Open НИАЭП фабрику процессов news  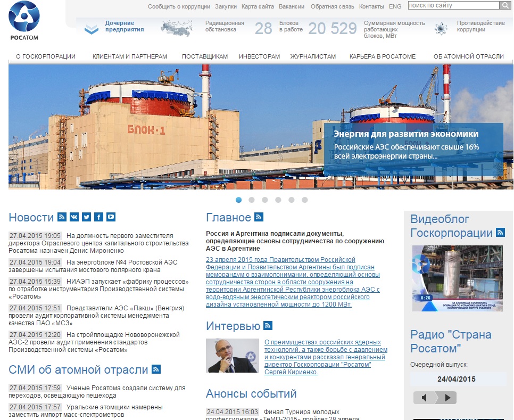point(98,289)
